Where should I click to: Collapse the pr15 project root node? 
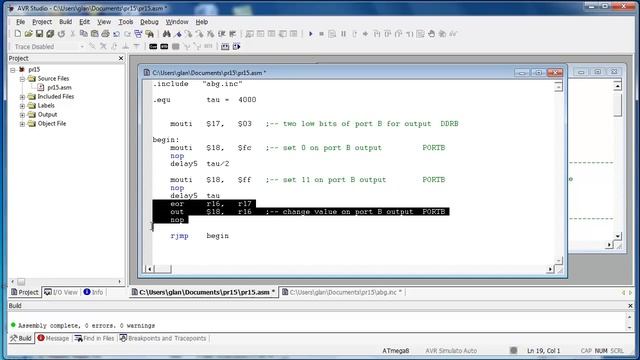13,70
